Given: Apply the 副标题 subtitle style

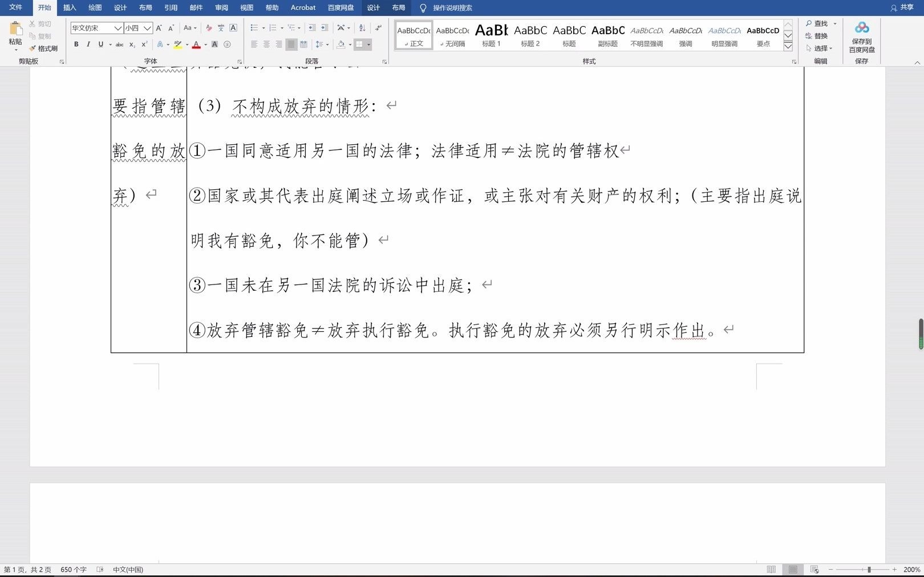Looking at the screenshot, I should click(x=608, y=35).
